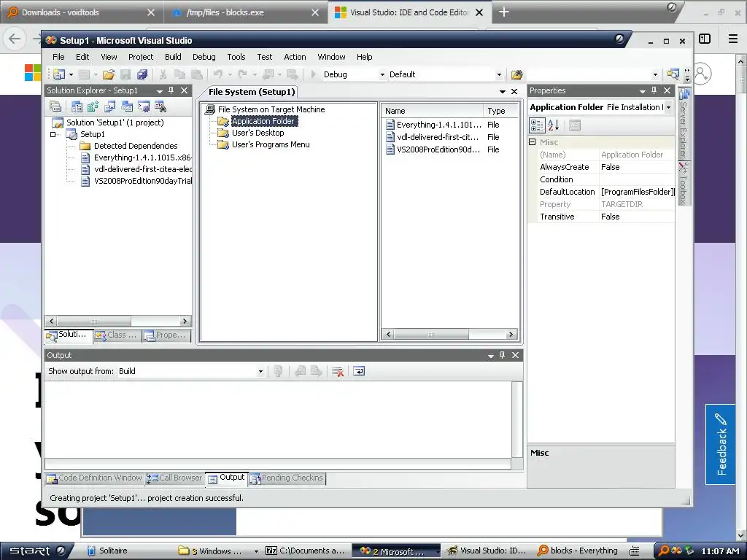The image size is (747, 560).
Task: Open New Project button dropdown arrow
Action: coord(71,75)
